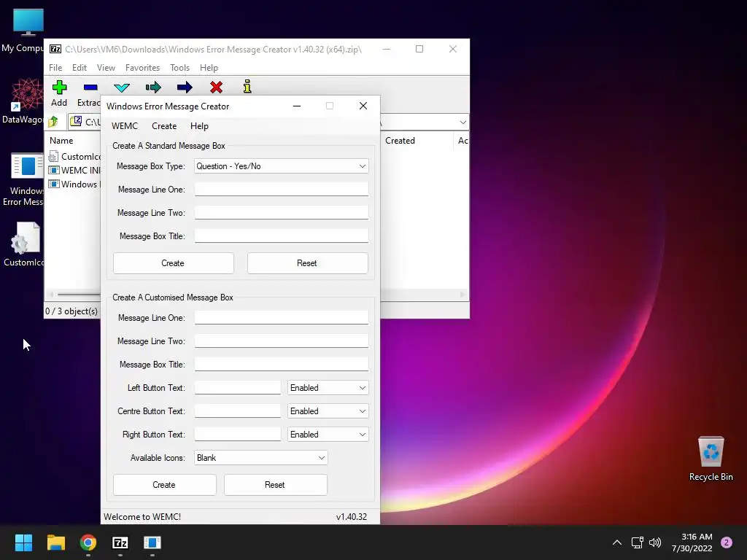
Task: Click Create for the standard message box
Action: (174, 263)
